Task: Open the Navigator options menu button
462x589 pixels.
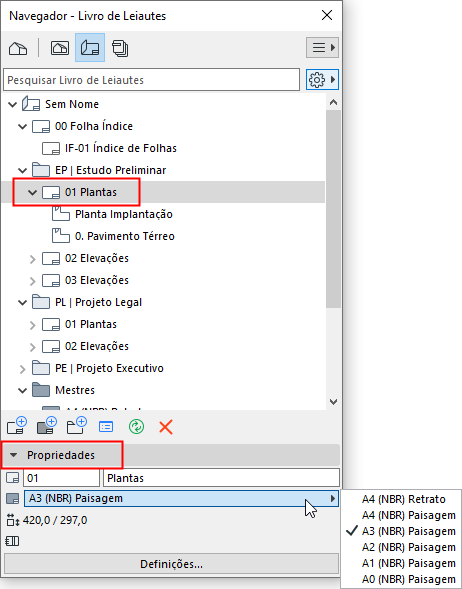Action: pyautogui.click(x=322, y=48)
